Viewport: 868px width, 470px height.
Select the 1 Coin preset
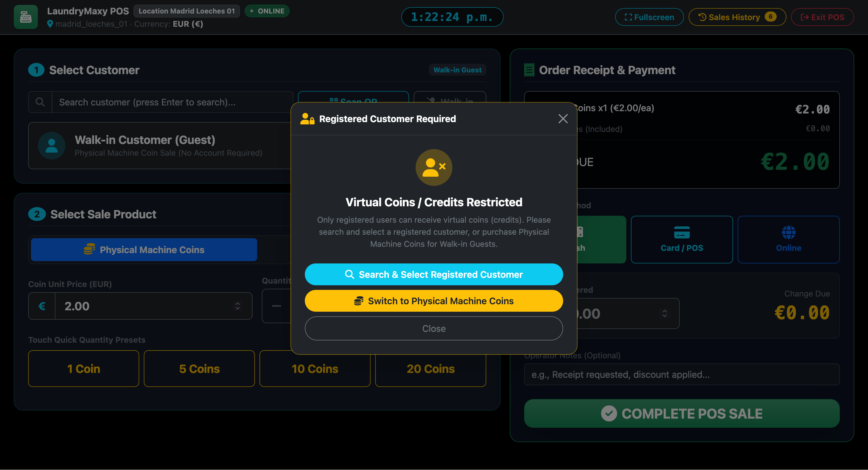(84, 369)
